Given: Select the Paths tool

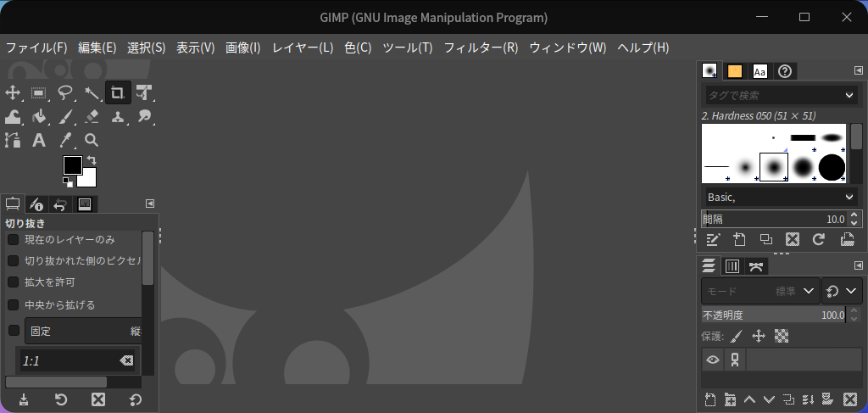Looking at the screenshot, I should [13, 140].
